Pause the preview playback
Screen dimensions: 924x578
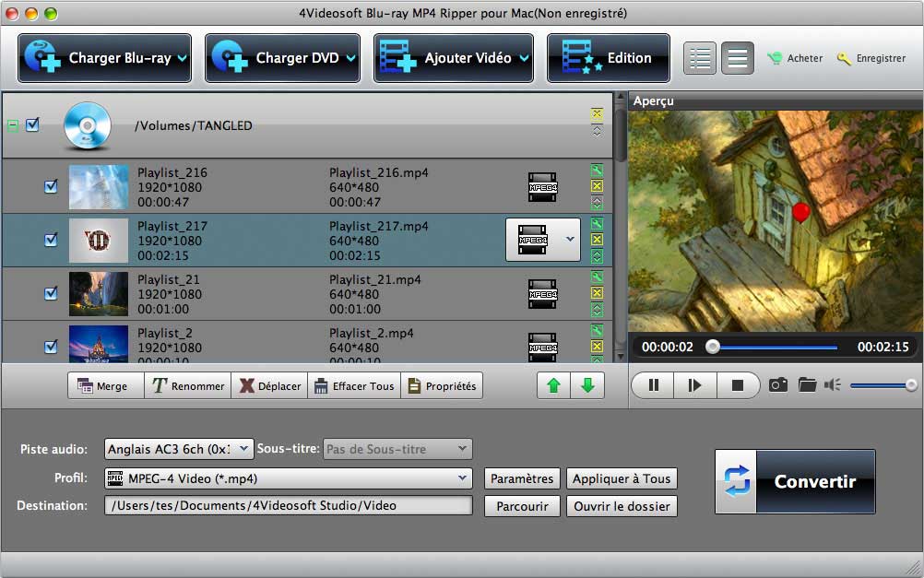[653, 385]
